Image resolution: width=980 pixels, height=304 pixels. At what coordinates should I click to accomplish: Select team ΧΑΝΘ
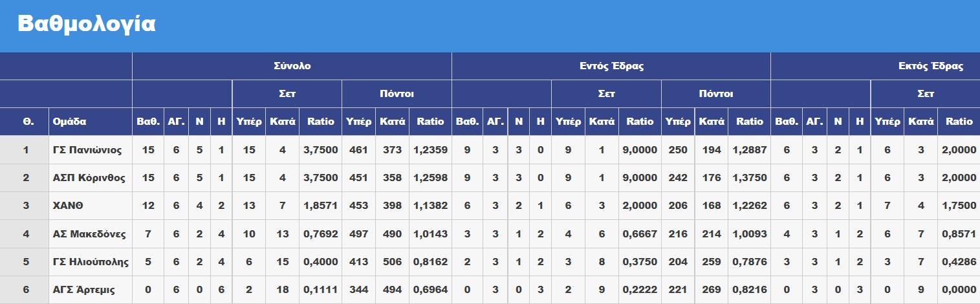pyautogui.click(x=68, y=206)
